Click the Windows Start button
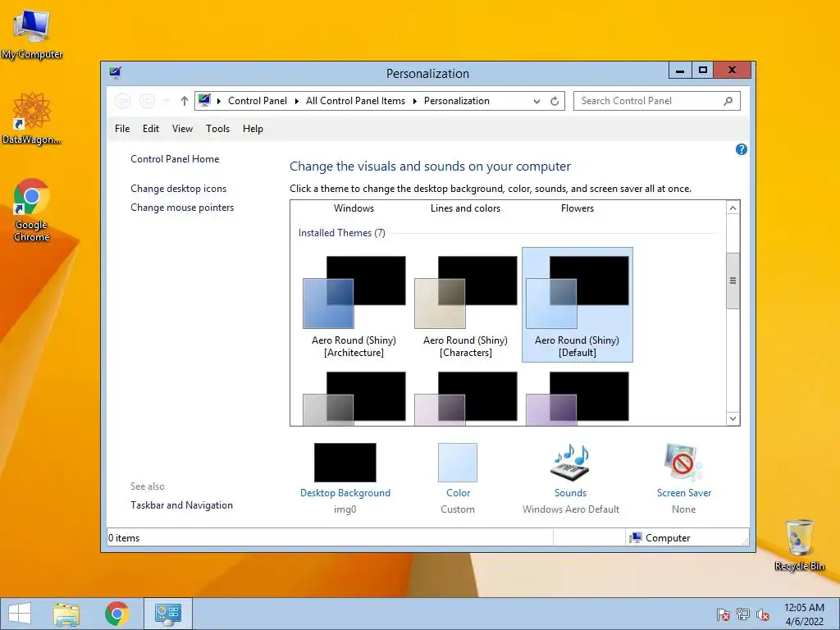The image size is (840, 630). coord(20,614)
